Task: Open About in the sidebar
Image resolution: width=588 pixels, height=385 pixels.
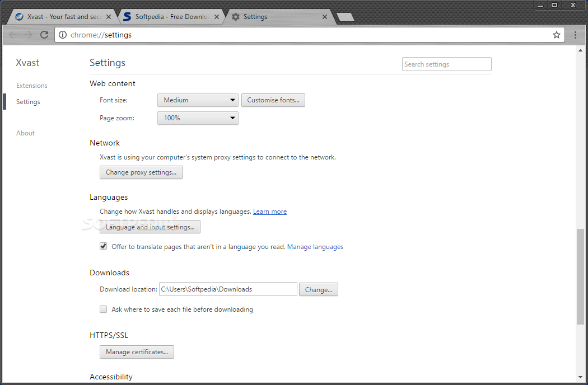Action: [x=25, y=133]
